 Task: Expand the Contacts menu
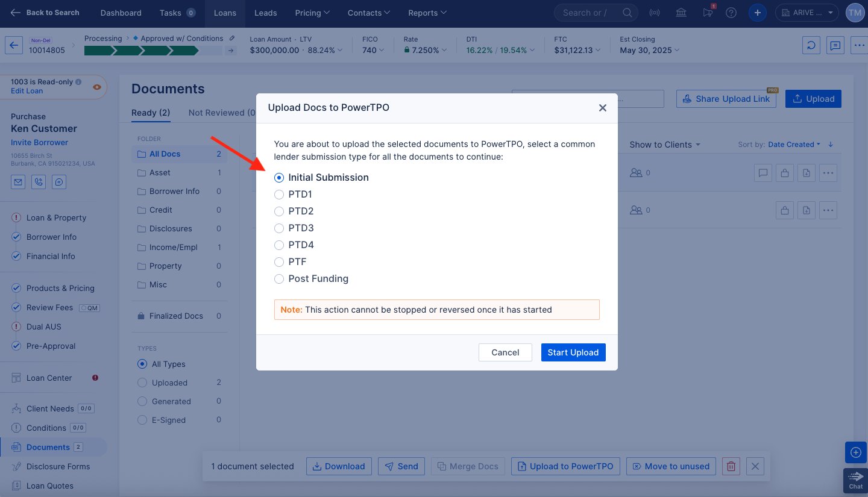click(369, 13)
